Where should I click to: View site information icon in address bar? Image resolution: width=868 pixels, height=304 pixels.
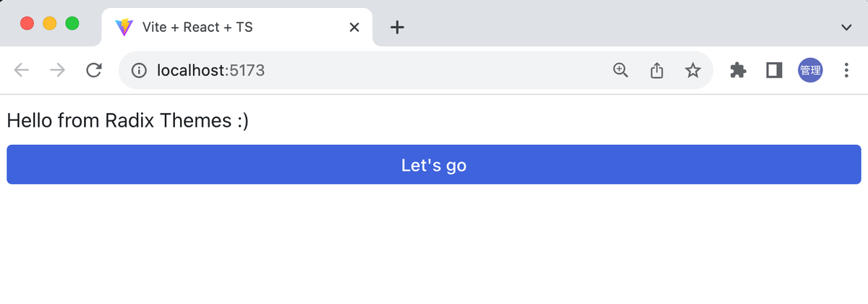[x=139, y=70]
